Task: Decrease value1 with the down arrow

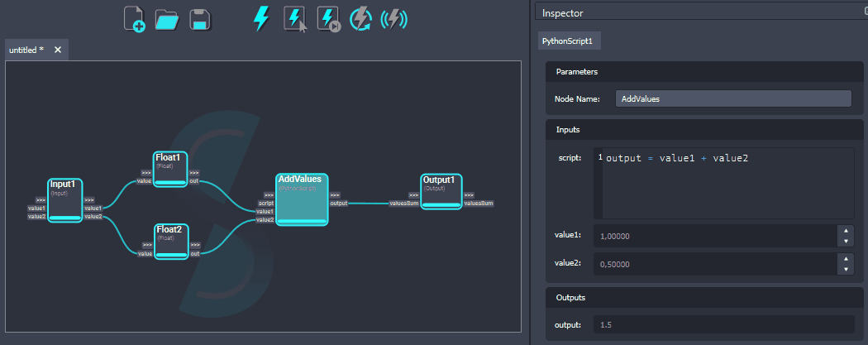Action: pos(846,242)
